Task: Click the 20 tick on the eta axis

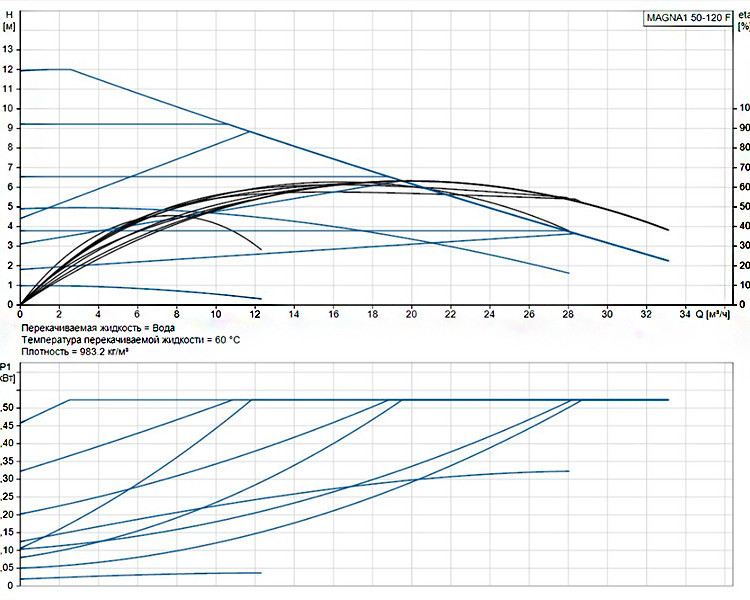Action: 744,265
